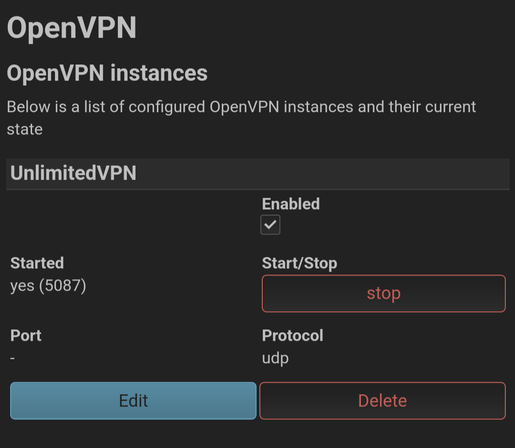Click the process ID 5087 in parentheses
The width and height of the screenshot is (515, 448).
coord(63,286)
